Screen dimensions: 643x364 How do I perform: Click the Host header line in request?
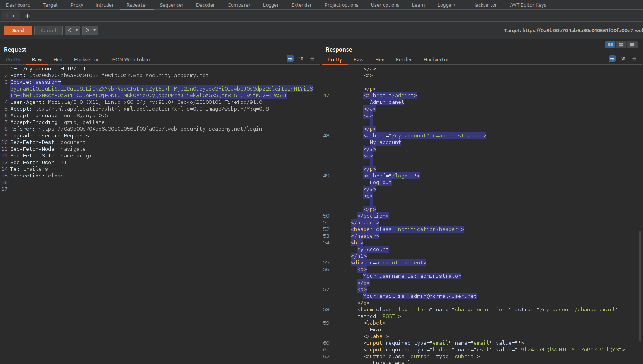(x=109, y=76)
